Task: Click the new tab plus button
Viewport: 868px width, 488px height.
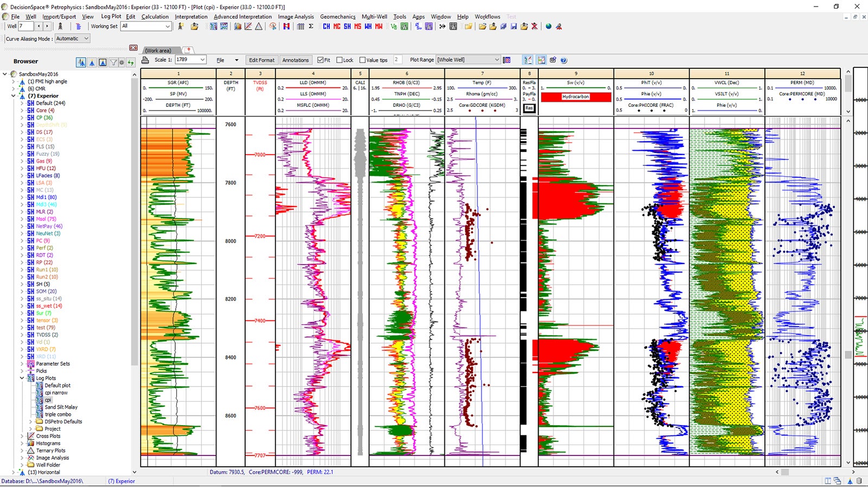Action: 189,49
